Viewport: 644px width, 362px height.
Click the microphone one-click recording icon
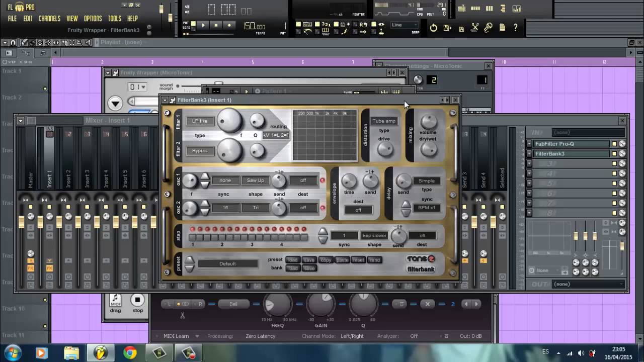point(488,28)
